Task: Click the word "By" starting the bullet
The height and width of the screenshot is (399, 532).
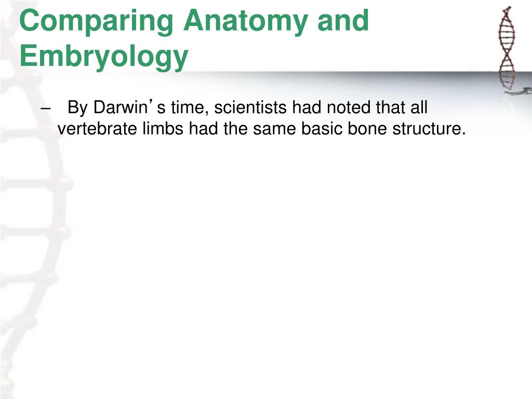Action: click(x=78, y=108)
